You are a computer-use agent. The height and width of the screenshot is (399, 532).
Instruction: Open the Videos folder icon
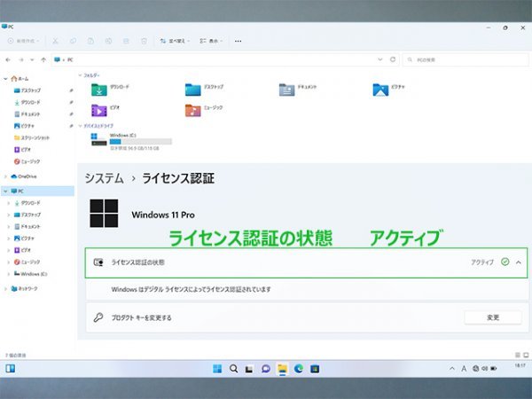[x=99, y=110]
